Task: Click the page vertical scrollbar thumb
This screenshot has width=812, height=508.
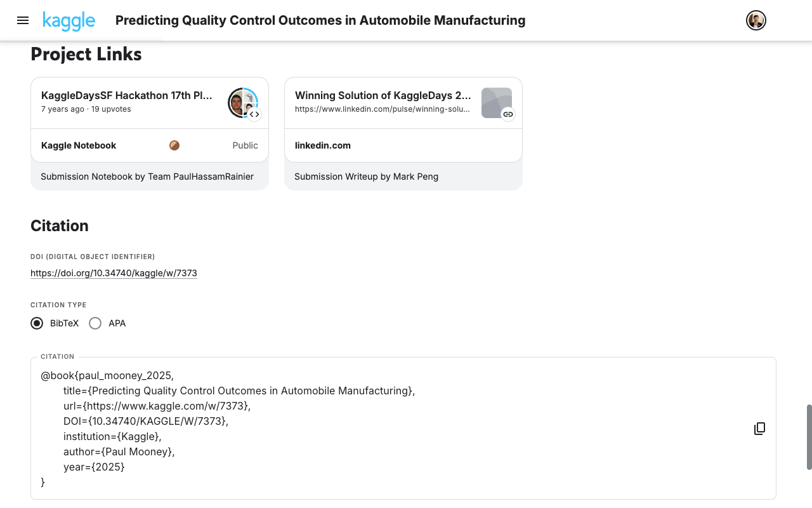Action: pos(809,437)
